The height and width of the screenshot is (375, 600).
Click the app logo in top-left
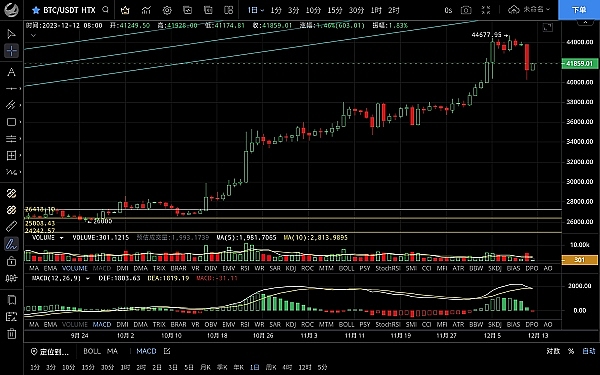11,10
